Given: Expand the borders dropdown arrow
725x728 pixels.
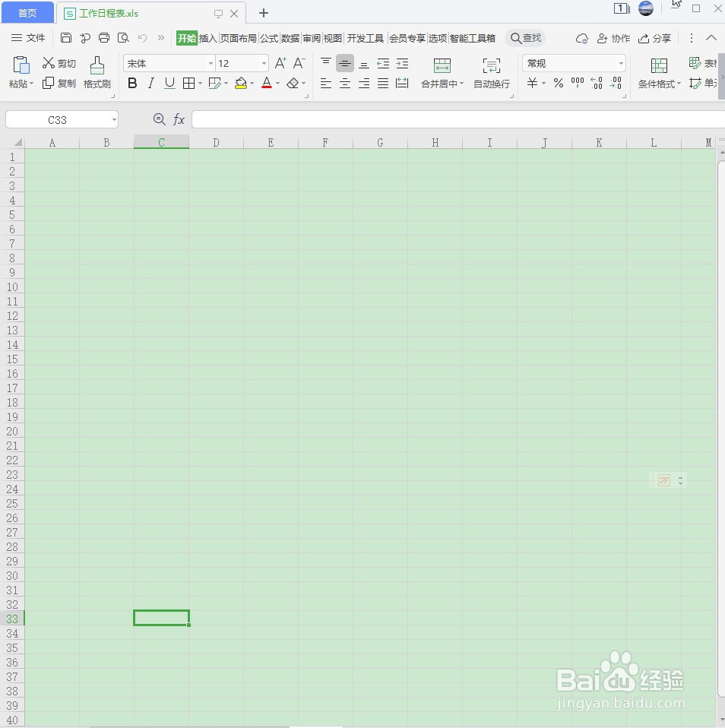Looking at the screenshot, I should [x=200, y=84].
